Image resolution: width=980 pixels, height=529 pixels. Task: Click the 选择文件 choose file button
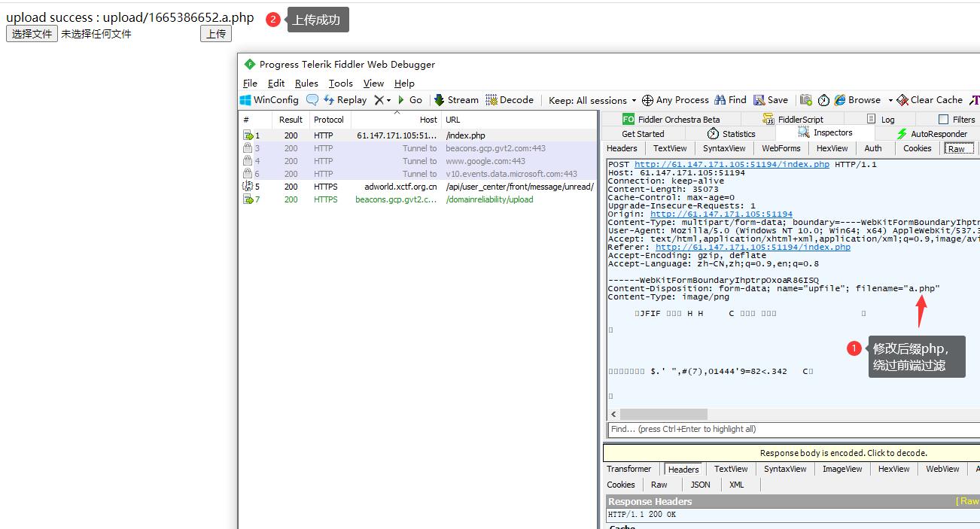point(32,34)
